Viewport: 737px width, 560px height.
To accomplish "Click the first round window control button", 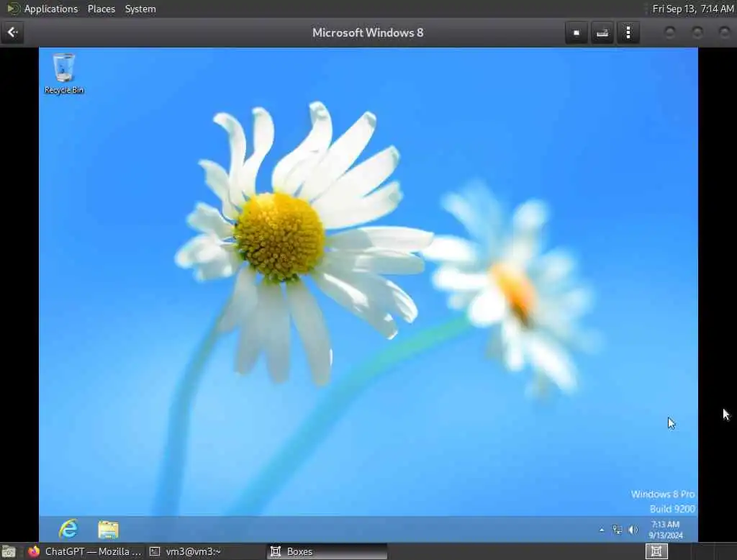I will coord(670,32).
